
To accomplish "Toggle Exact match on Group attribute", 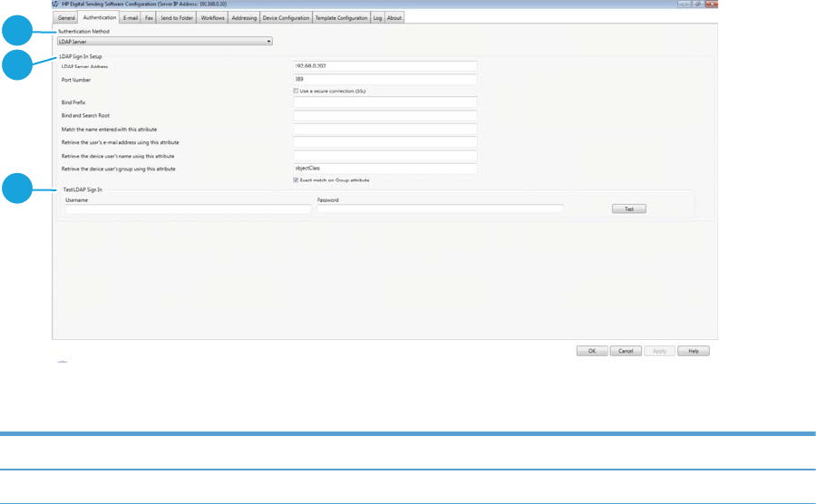I will coord(296,180).
